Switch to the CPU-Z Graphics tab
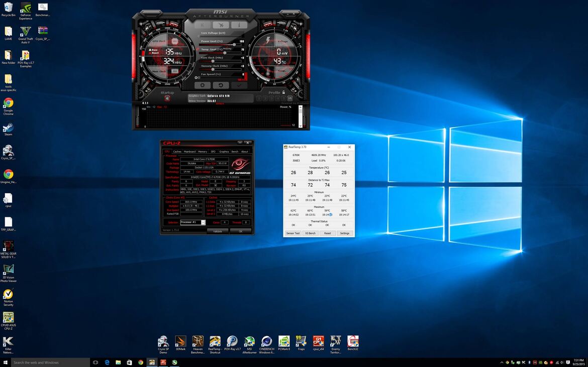Screen dimensions: 588x367 (x=224, y=152)
